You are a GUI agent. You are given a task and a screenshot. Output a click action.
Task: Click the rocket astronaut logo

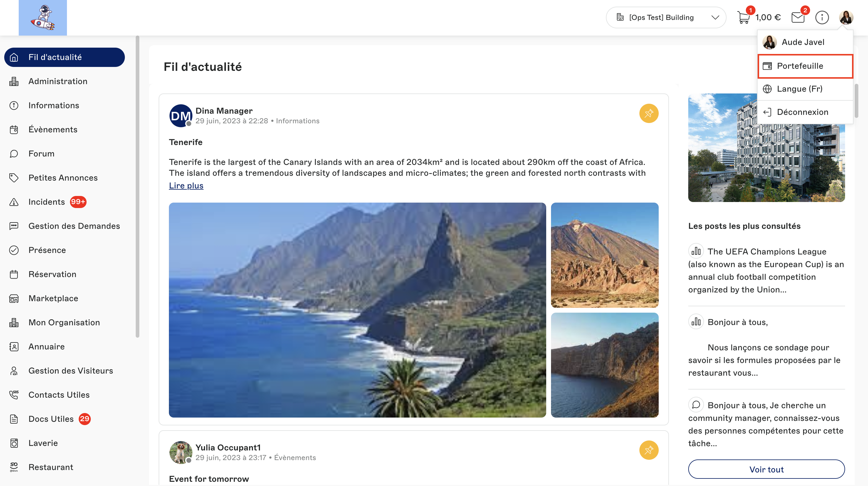[x=43, y=17]
